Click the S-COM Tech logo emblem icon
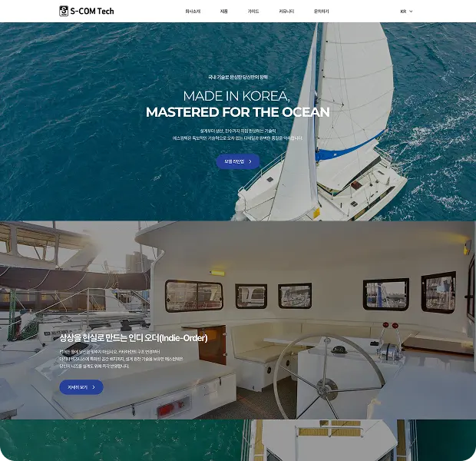This screenshot has height=461, width=476. (x=64, y=12)
